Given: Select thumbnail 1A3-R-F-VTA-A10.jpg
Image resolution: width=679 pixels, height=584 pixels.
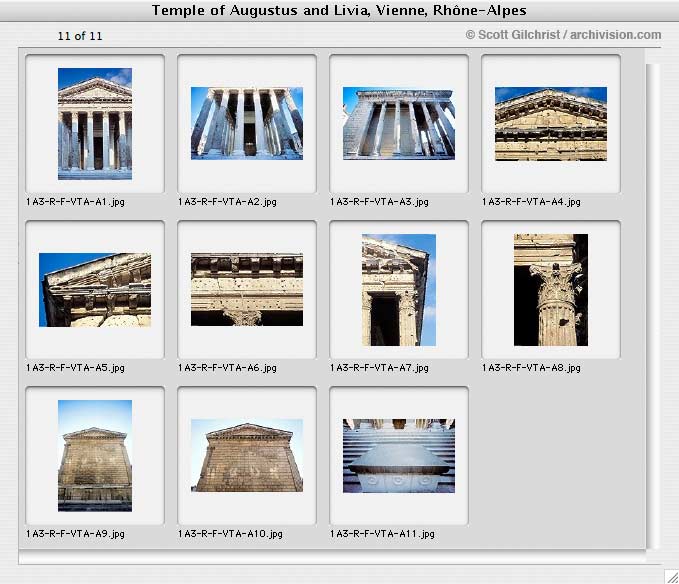Looking at the screenshot, I should (247, 455).
